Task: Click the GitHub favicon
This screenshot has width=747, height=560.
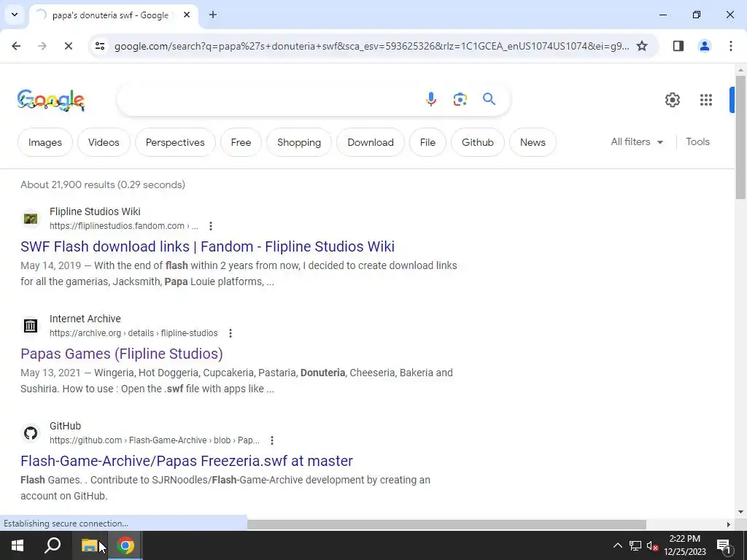Action: pyautogui.click(x=31, y=433)
